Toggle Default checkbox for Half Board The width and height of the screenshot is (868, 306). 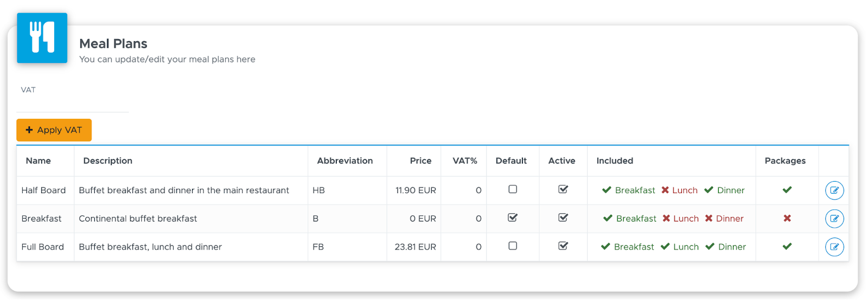tap(513, 189)
